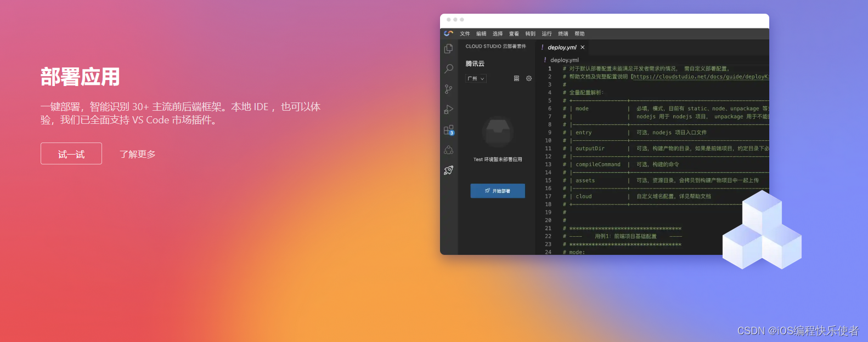Open the 终端 menu
Screen dimensions: 868x342
tap(563, 33)
